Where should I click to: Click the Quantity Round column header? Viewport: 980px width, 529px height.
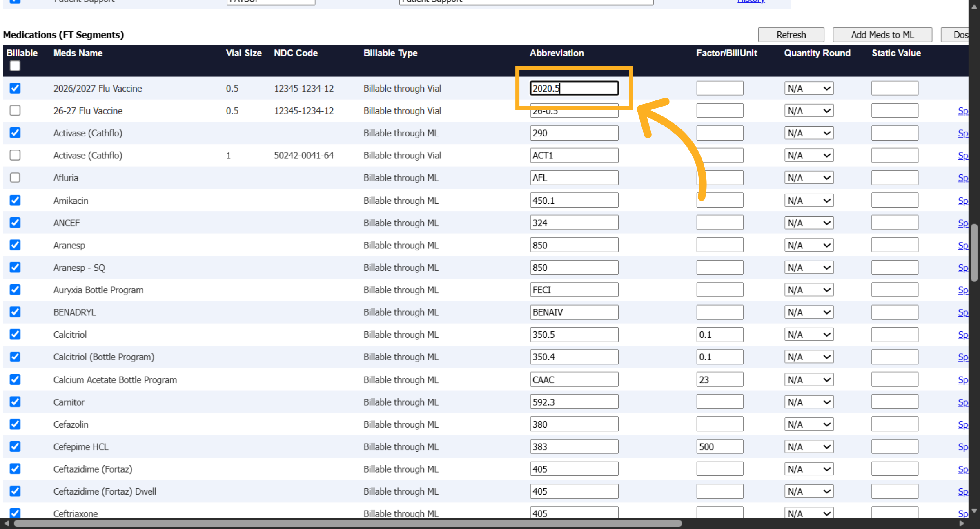pyautogui.click(x=817, y=53)
